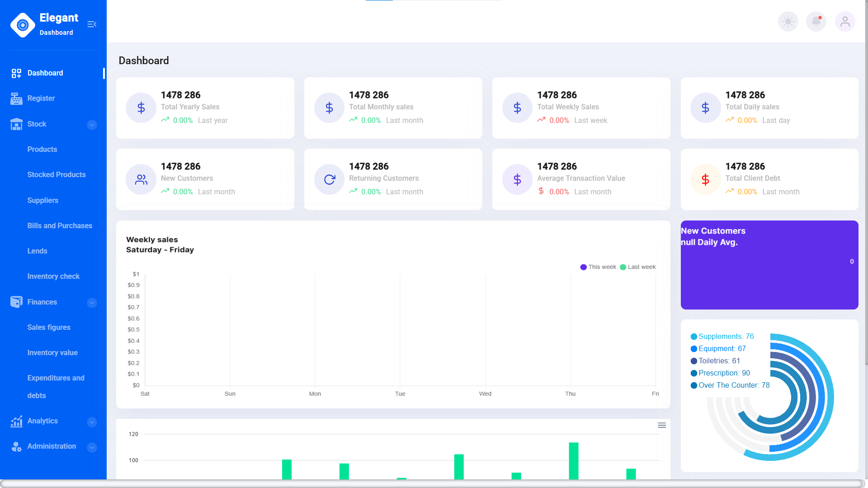Click the red Total Client Debt dollar icon
Viewport: 868px width, 488px height.
click(705, 179)
